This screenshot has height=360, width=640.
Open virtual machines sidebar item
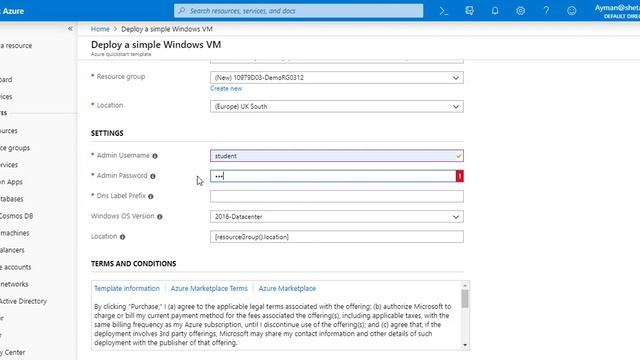tap(15, 233)
